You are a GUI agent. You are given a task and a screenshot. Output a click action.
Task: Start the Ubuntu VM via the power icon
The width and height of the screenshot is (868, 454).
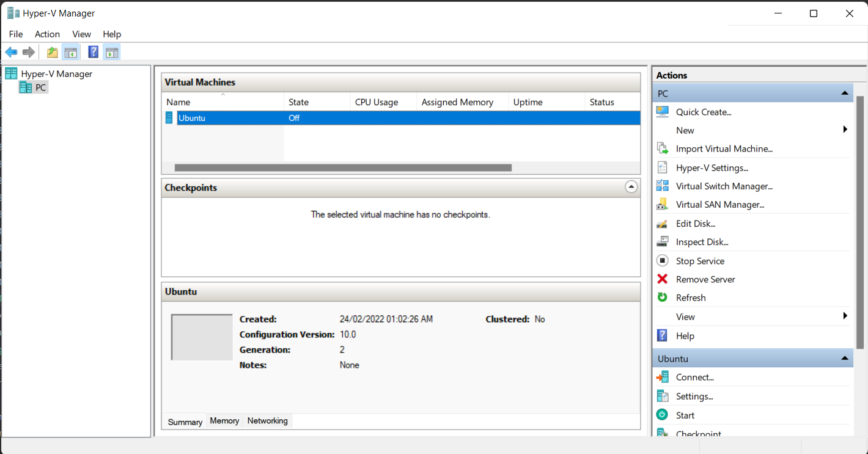(x=662, y=414)
